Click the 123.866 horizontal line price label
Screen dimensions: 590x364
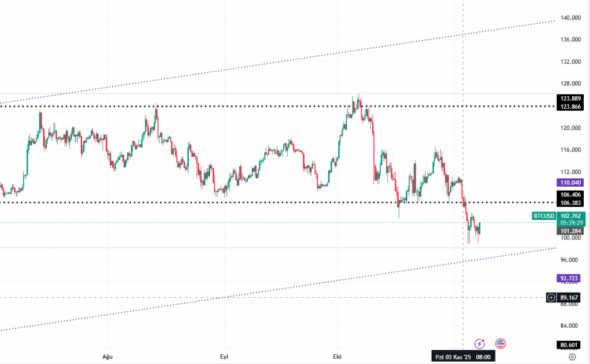tap(571, 107)
